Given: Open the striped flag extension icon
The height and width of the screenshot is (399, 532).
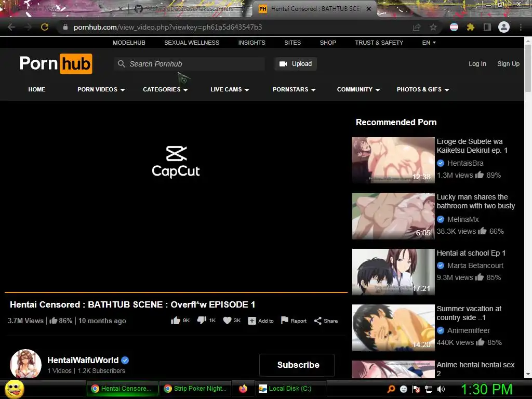Looking at the screenshot, I should 454,27.
